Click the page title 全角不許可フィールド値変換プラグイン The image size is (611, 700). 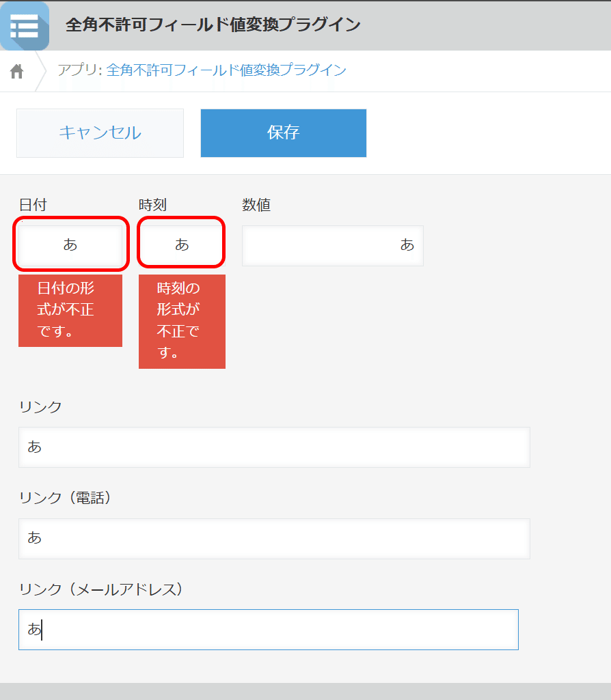[211, 24]
